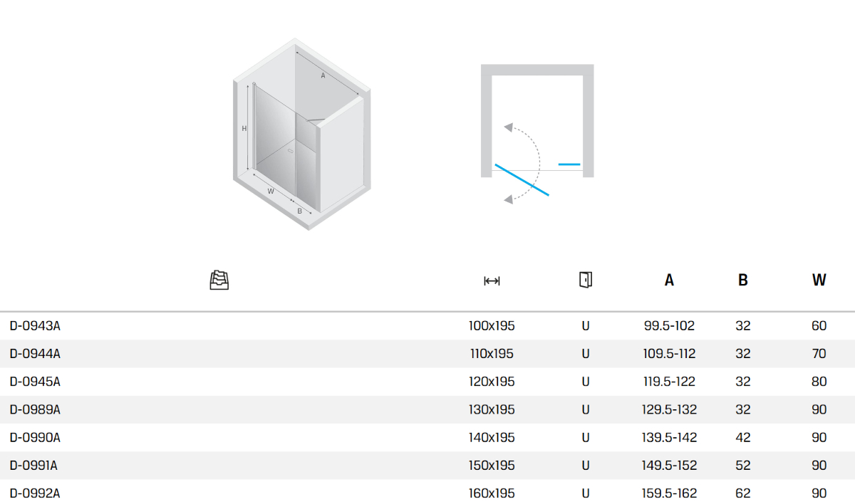Viewport: 855px width, 504px height.
Task: Click the 130x195 size in D-0989A row
Action: pyautogui.click(x=492, y=410)
